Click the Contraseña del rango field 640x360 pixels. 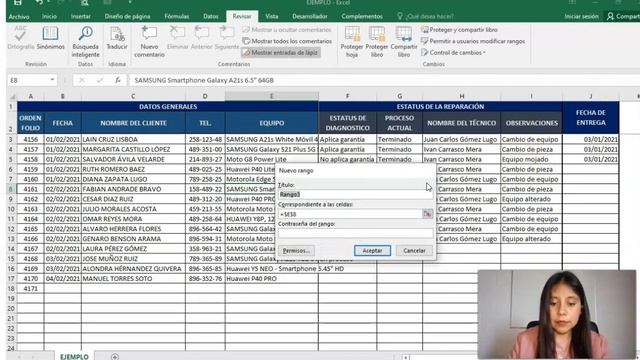coord(355,233)
